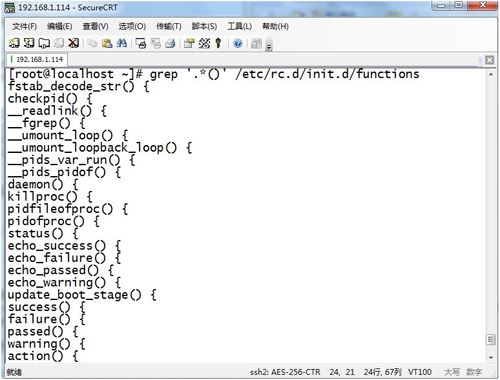Open the 编辑(E) menu

click(59, 26)
